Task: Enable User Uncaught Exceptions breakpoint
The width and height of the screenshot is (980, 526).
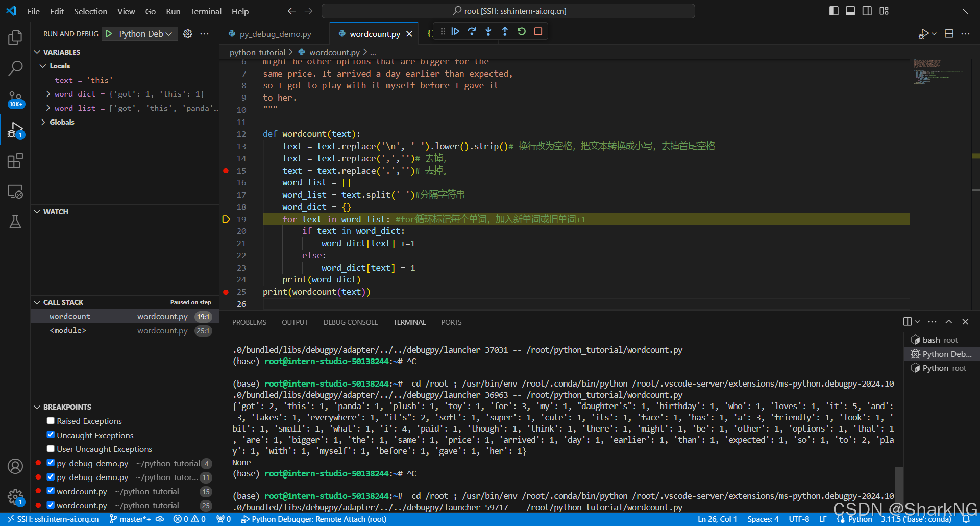Action: point(51,449)
